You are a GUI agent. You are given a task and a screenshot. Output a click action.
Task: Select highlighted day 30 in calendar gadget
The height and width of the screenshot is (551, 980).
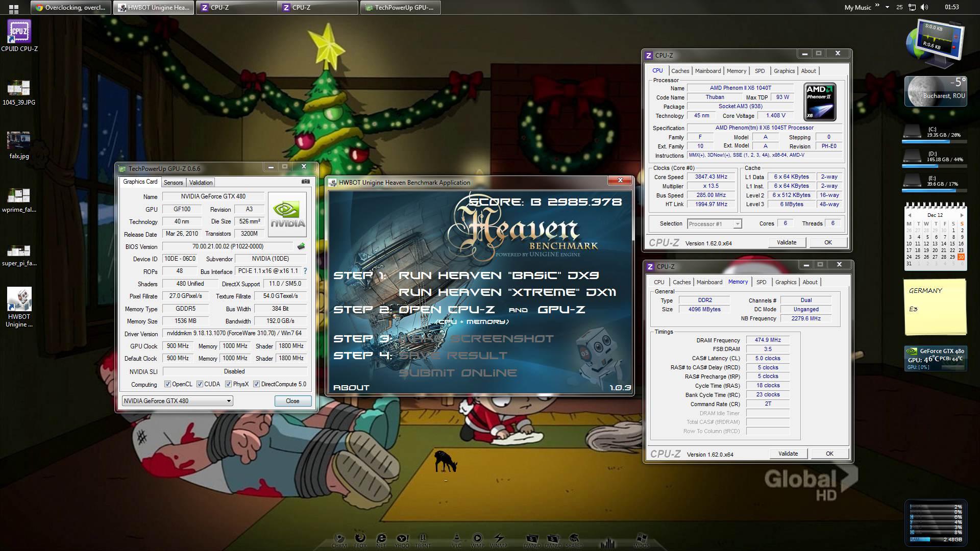[961, 257]
